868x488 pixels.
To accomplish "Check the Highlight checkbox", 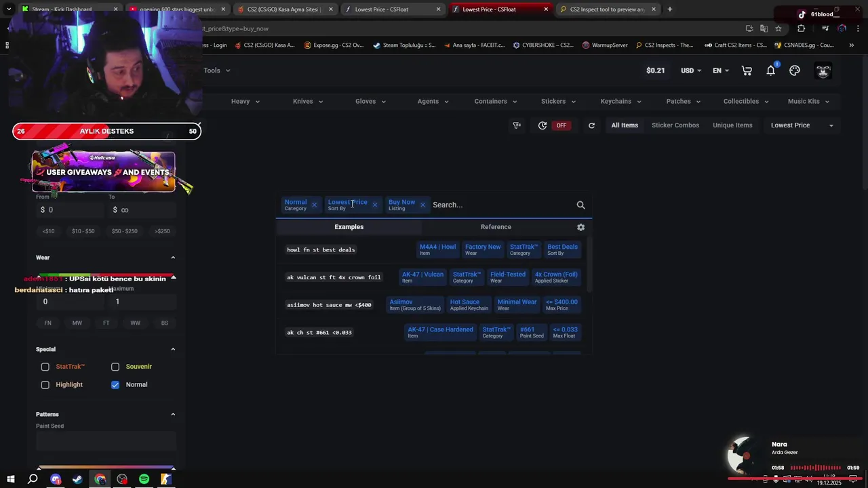I will [x=45, y=385].
